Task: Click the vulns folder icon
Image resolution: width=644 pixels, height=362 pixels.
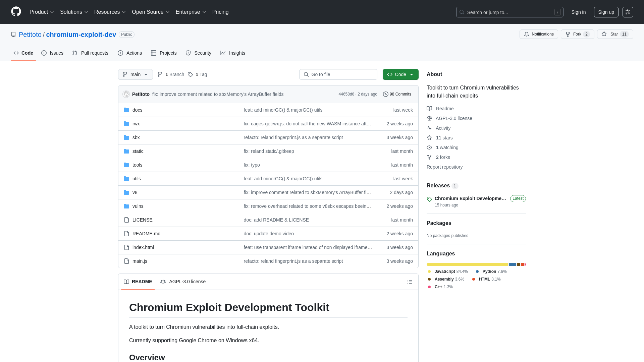Action: coord(126,206)
